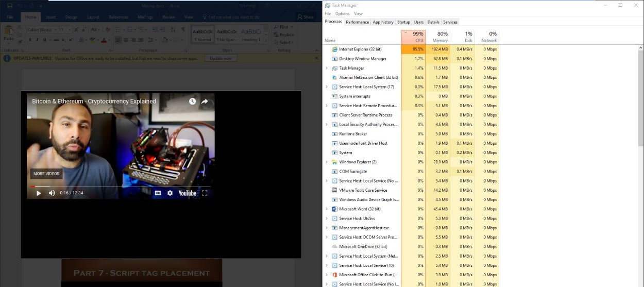Click the Watch Later clock icon
The image size is (644, 287).
pyautogui.click(x=192, y=102)
